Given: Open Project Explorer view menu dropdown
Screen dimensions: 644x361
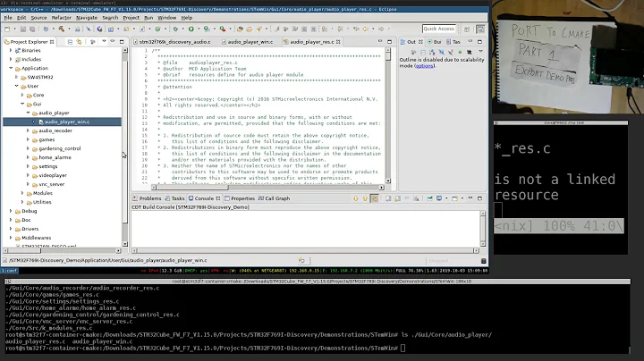Looking at the screenshot, I should pos(104,42).
